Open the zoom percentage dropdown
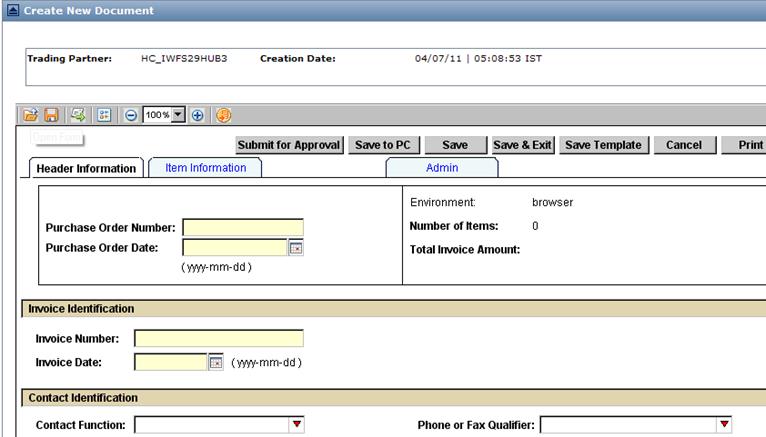Image resolution: width=766 pixels, height=437 pixels. (x=179, y=115)
